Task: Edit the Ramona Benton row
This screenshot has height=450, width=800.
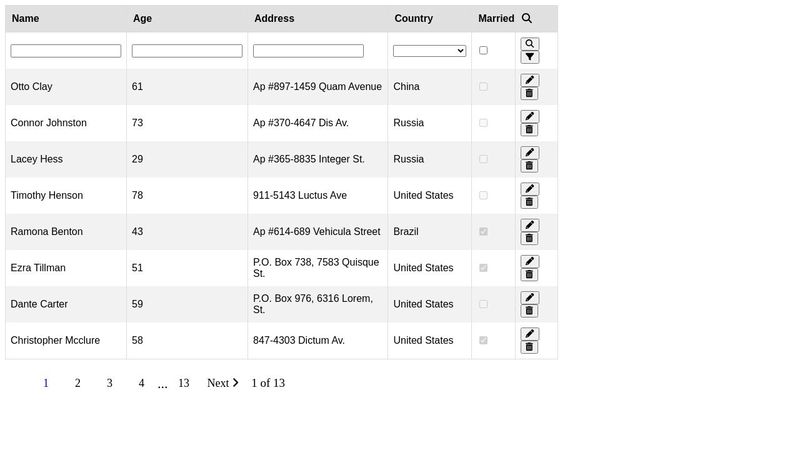Action: (530, 225)
